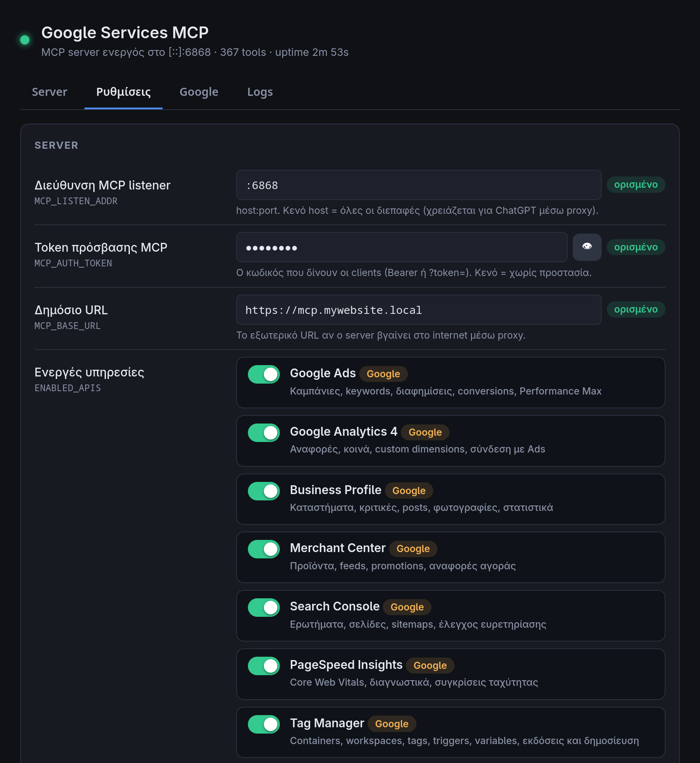Disable the Tag Manager toggle
The image size is (700, 763).
pos(264,724)
